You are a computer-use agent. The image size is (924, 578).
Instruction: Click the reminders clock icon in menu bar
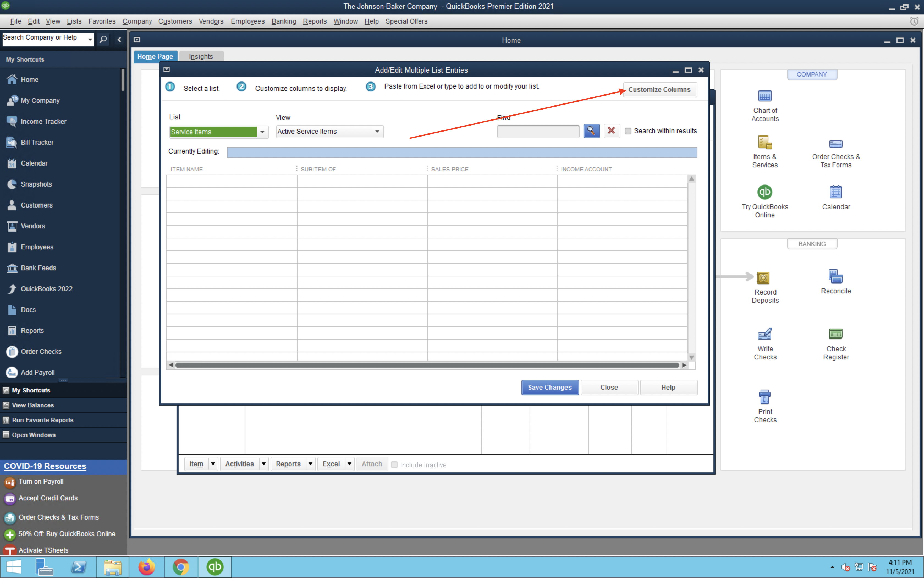pyautogui.click(x=914, y=21)
